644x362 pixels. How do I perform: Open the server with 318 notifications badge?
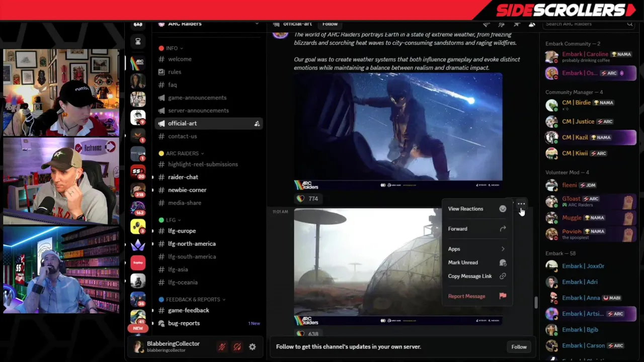point(138,190)
